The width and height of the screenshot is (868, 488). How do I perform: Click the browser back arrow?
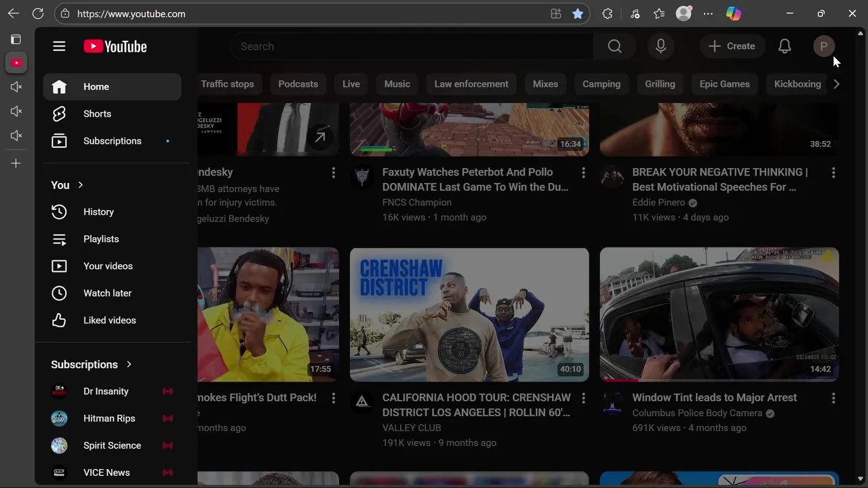[14, 14]
